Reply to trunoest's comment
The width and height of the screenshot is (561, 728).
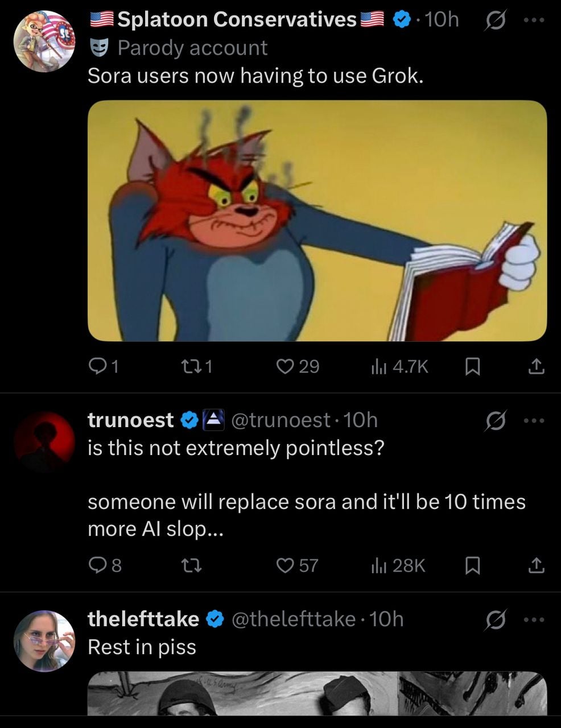98,565
